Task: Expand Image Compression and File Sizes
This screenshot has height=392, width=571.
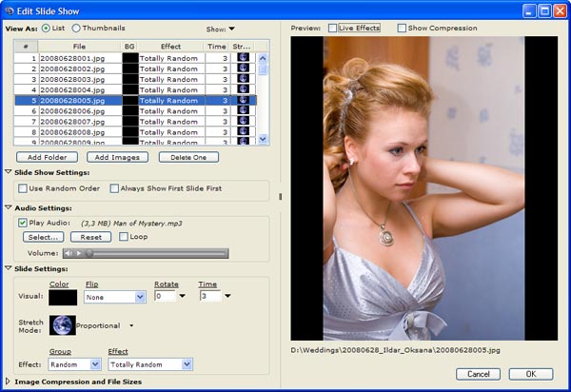Action: [x=8, y=382]
